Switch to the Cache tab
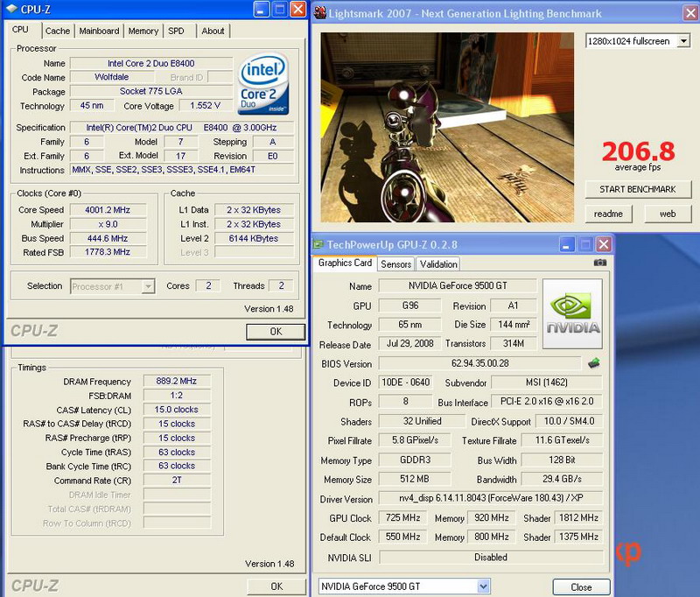Viewport: 700px width, 597px height. coord(58,31)
